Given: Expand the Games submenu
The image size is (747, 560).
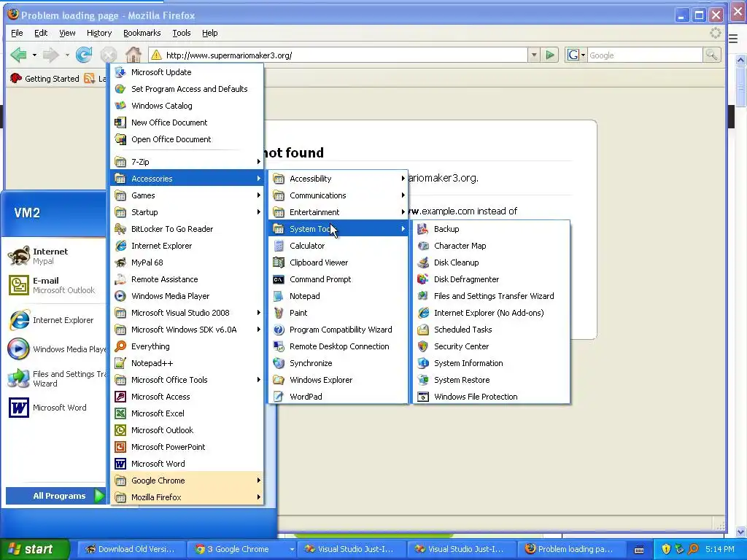Looking at the screenshot, I should point(187,195).
